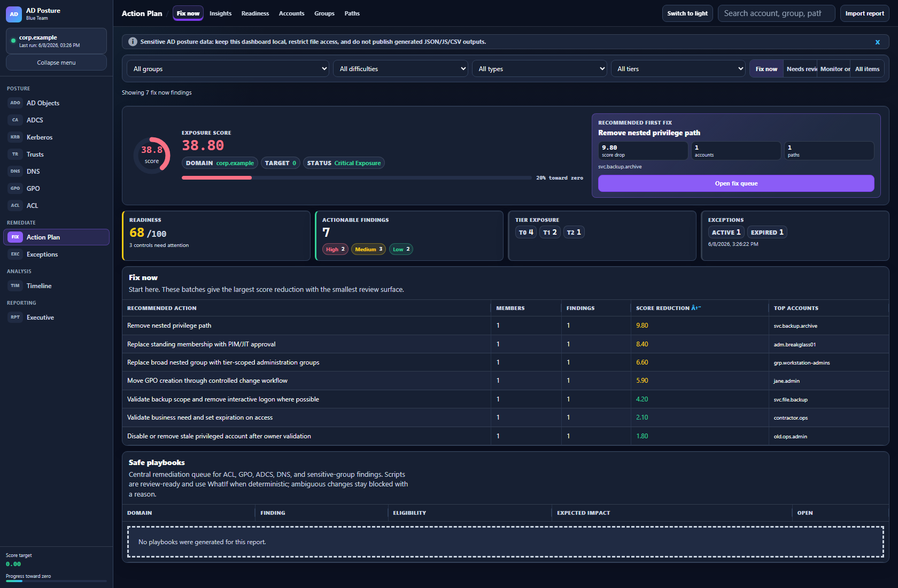Click the RPT icon for Executive
Screen dimensions: 898x588
pos(15,318)
